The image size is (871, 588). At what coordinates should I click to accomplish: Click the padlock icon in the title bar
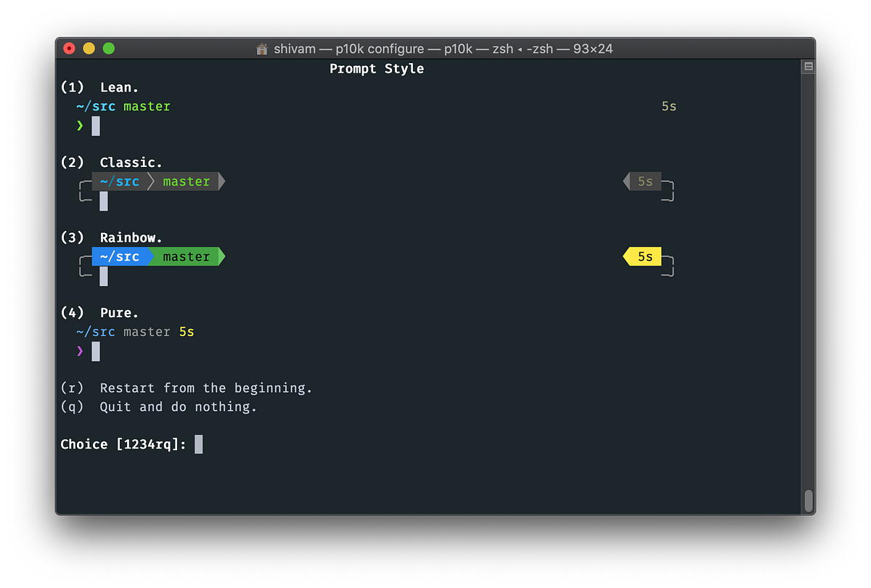pos(261,49)
